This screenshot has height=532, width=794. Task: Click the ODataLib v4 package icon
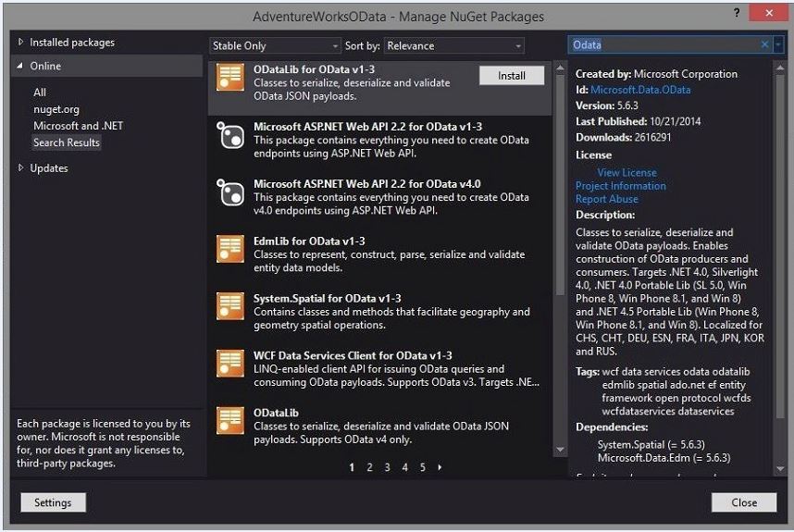(230, 421)
